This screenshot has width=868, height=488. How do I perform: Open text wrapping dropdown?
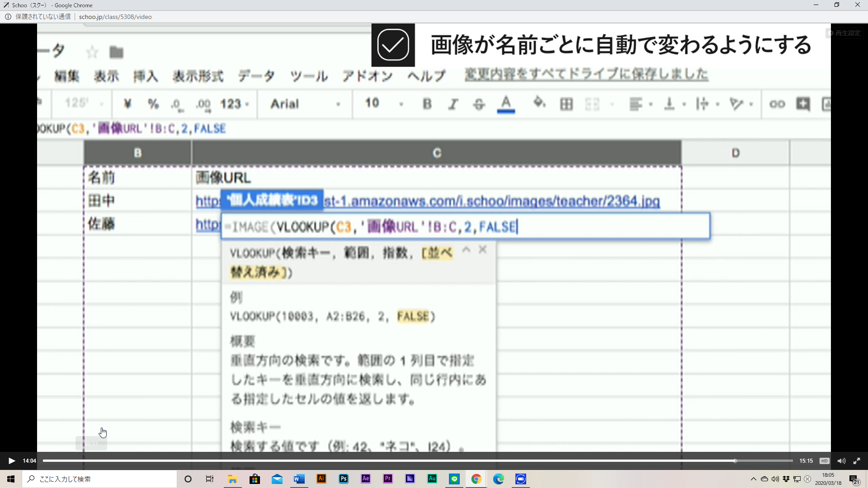pos(707,104)
